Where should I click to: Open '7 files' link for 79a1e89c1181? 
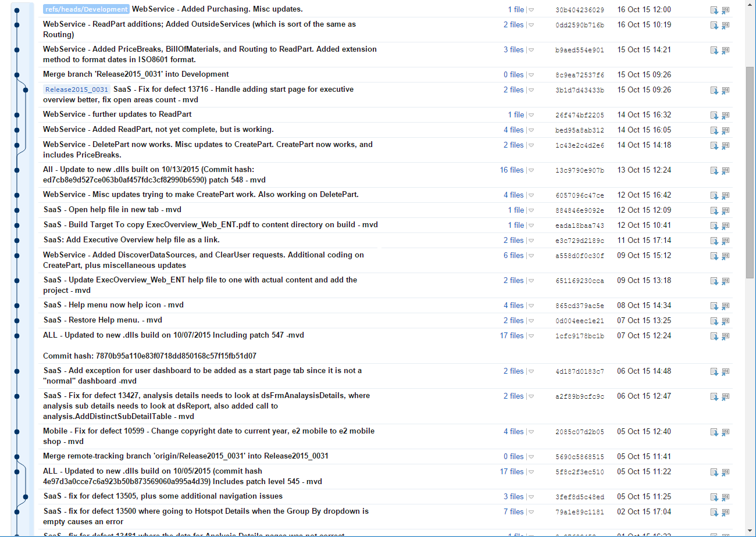[513, 512]
